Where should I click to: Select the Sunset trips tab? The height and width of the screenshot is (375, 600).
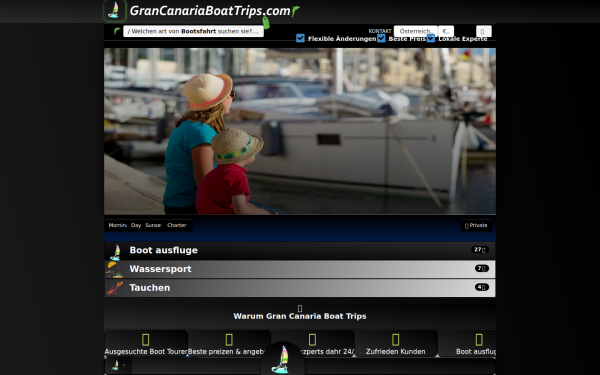click(153, 225)
